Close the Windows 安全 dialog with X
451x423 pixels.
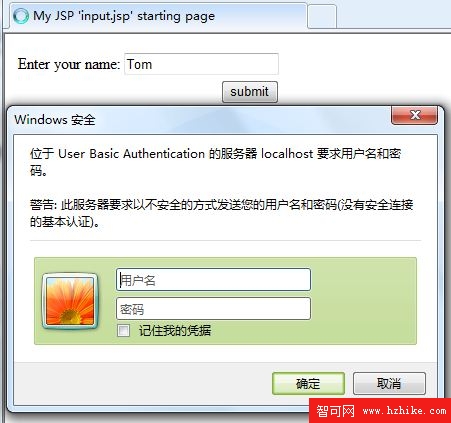(414, 115)
